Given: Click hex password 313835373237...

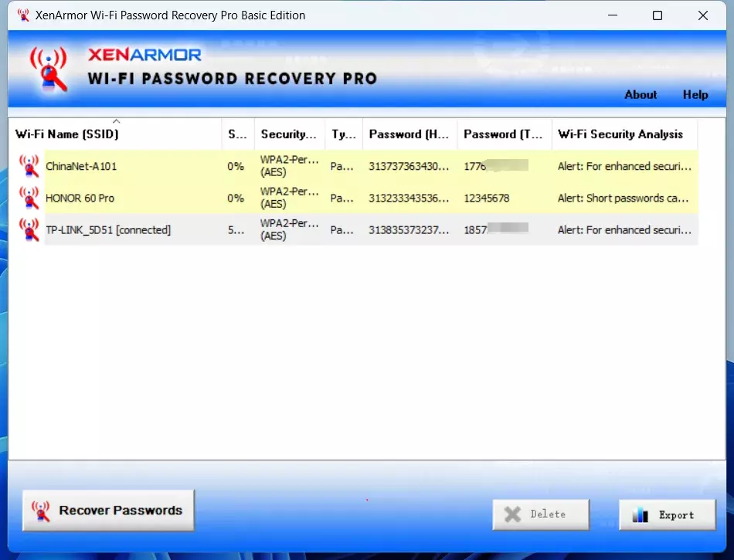Looking at the screenshot, I should coord(409,229).
